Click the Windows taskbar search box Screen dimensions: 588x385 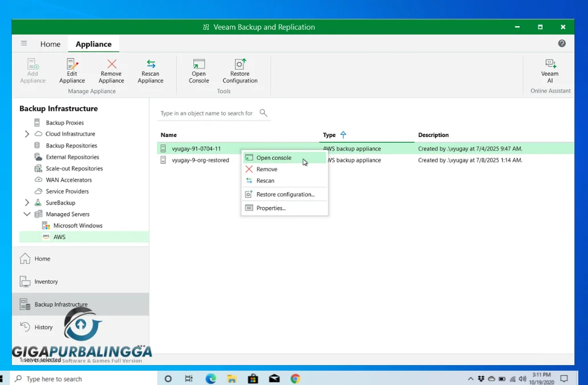(83, 379)
